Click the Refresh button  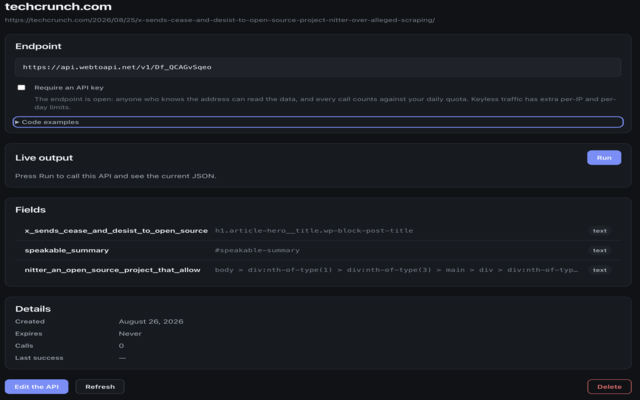coord(100,387)
